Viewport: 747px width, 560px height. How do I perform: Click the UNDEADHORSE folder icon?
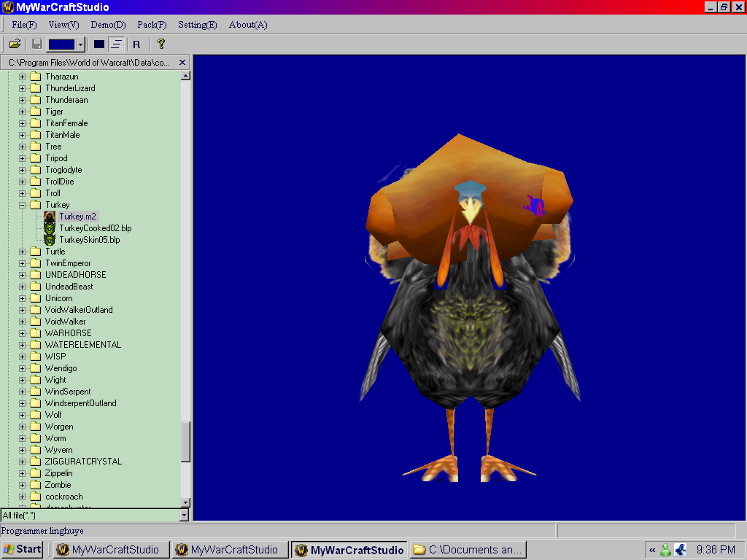tap(35, 275)
